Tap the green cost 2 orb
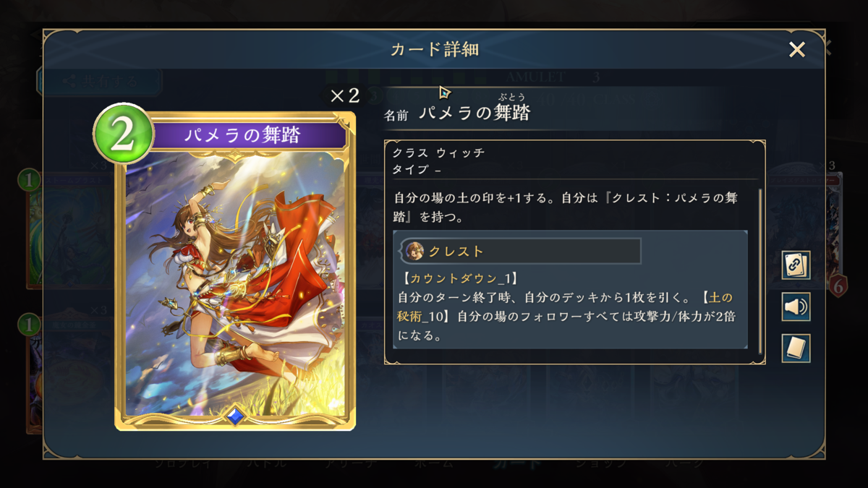The height and width of the screenshot is (488, 868). 123,134
